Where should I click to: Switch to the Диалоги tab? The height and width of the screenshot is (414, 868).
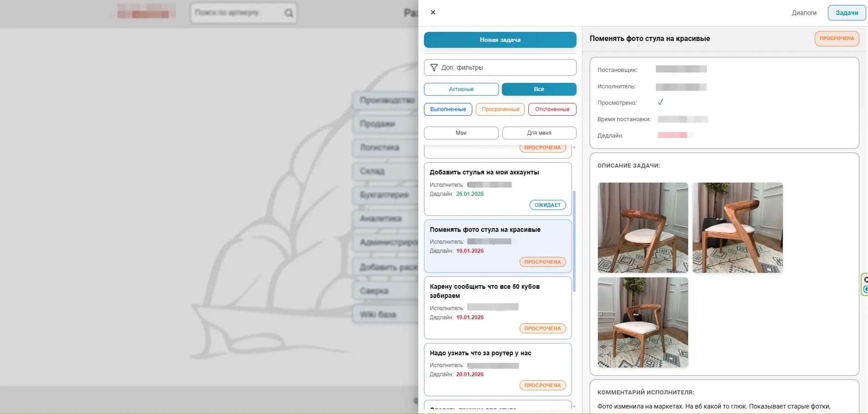pyautogui.click(x=804, y=13)
